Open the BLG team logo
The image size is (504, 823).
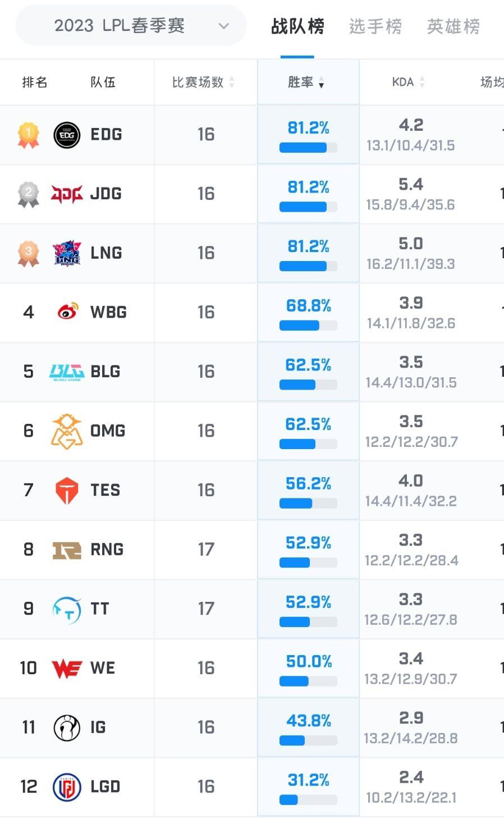tap(67, 372)
